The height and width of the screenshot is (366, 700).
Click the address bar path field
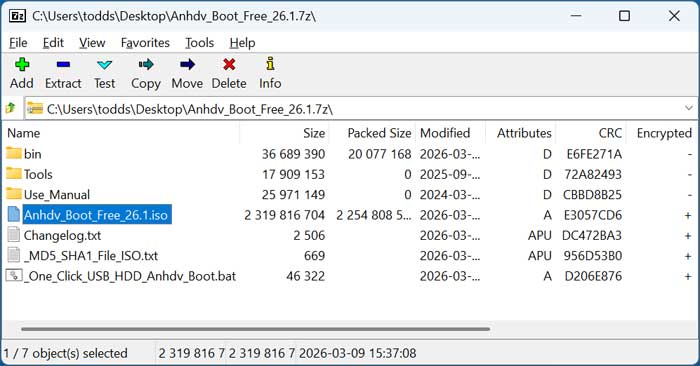click(x=361, y=108)
